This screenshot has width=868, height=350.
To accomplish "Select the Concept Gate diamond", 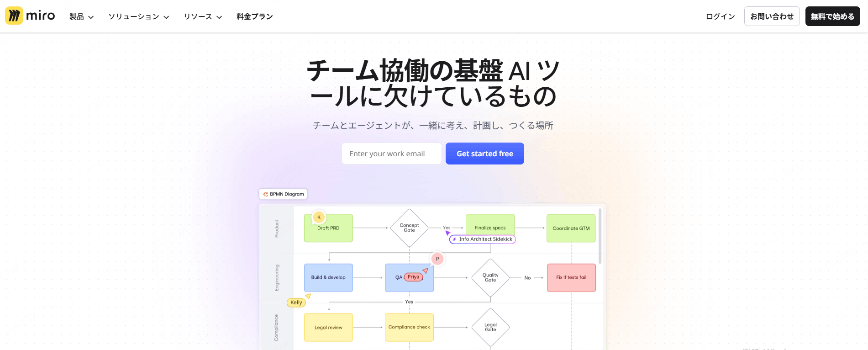I will pyautogui.click(x=409, y=228).
